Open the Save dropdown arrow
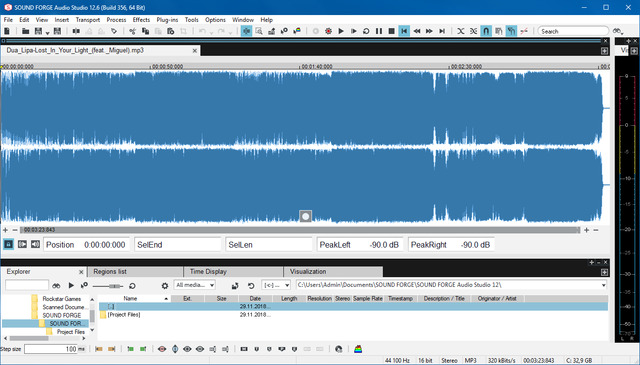640x365 pixels. tap(47, 32)
